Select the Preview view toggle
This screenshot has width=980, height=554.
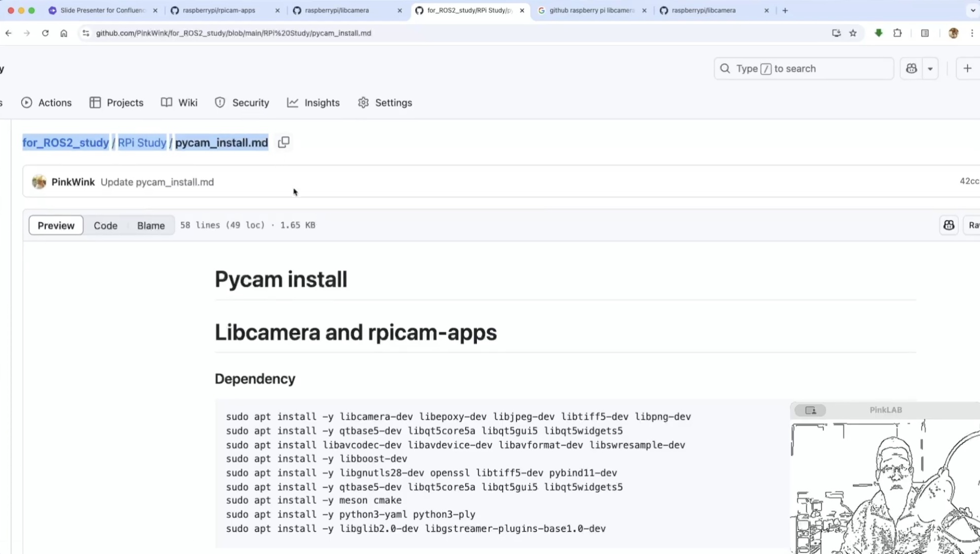56,225
